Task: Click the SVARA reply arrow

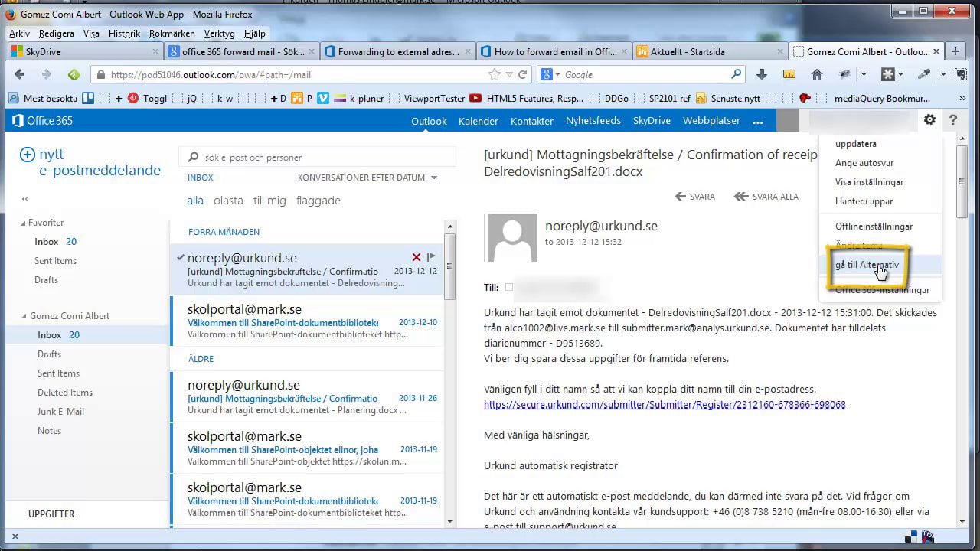Action: pyautogui.click(x=680, y=197)
